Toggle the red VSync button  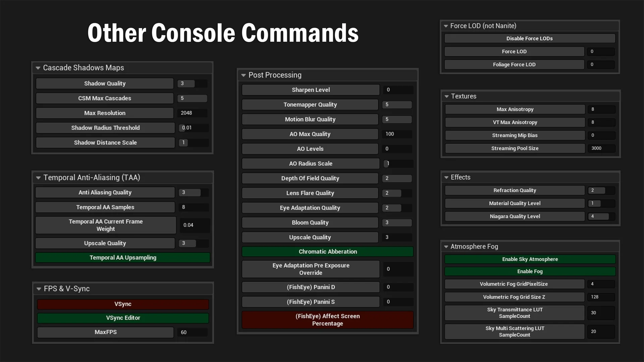point(123,304)
